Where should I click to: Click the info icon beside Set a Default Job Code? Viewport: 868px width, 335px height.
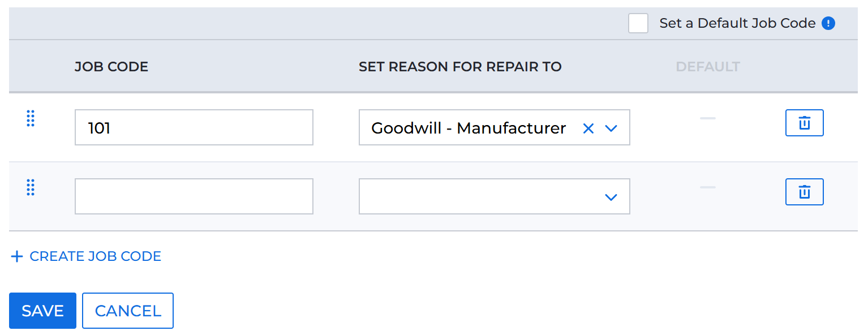click(x=828, y=23)
